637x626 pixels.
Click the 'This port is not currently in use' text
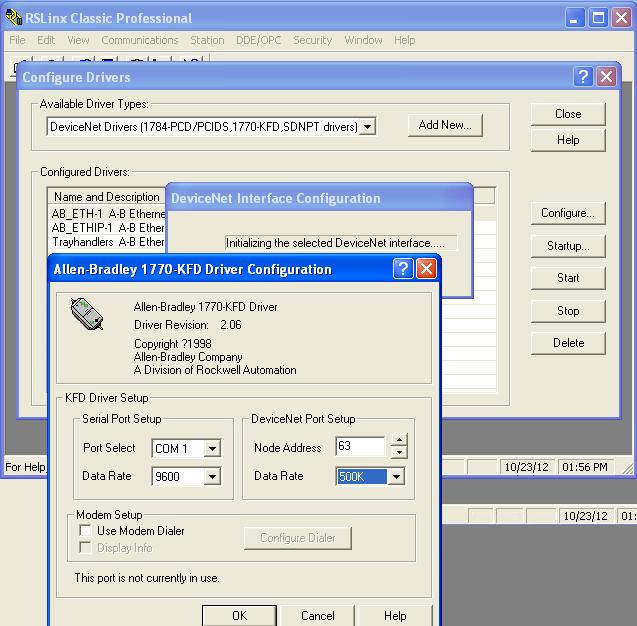pyautogui.click(x=147, y=578)
